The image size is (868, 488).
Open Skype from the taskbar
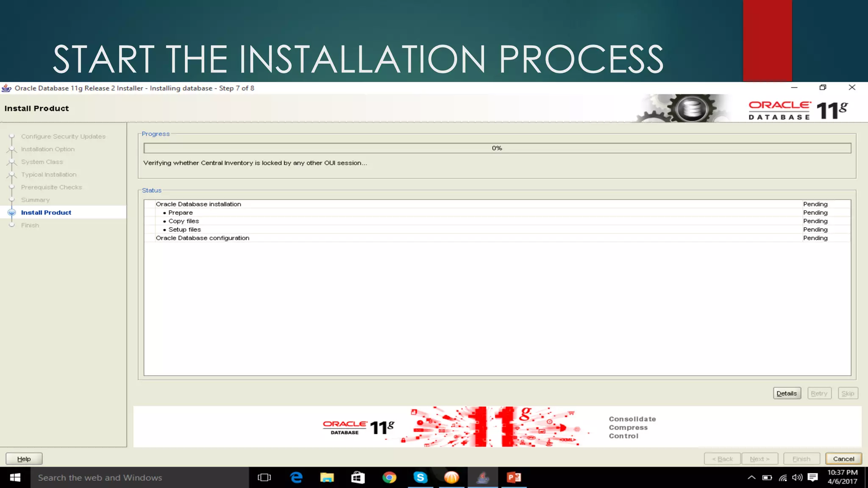[420, 478]
